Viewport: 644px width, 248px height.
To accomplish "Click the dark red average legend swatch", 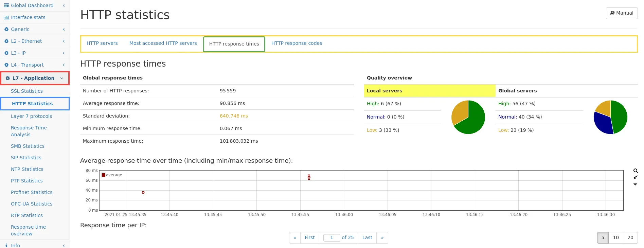I will click(x=104, y=175).
